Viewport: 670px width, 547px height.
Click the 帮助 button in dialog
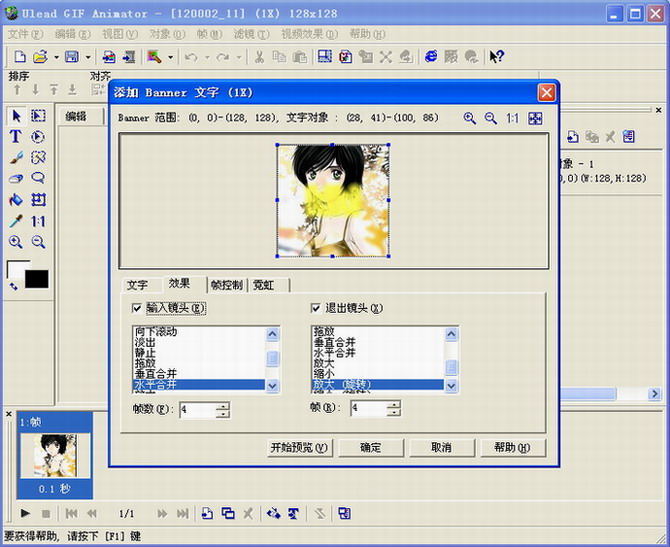click(x=512, y=448)
